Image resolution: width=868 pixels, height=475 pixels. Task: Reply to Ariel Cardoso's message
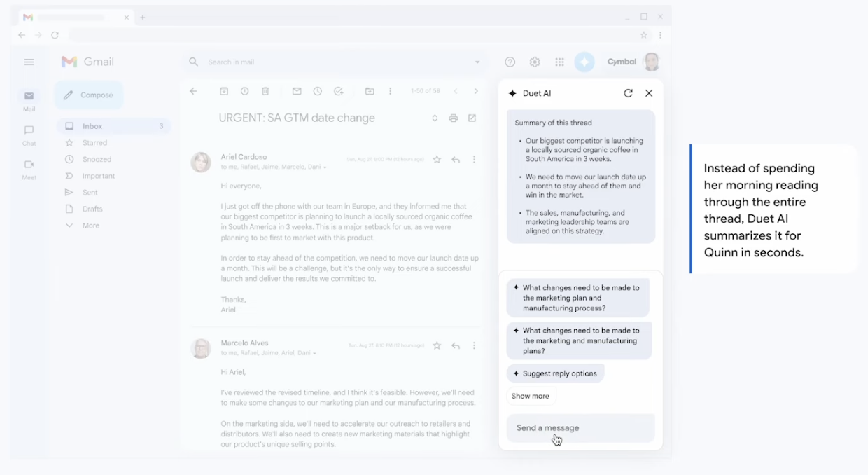[456, 160]
